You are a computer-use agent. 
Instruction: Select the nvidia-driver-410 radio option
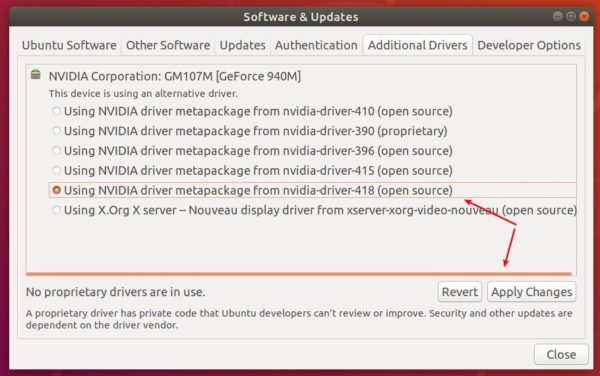click(56, 111)
